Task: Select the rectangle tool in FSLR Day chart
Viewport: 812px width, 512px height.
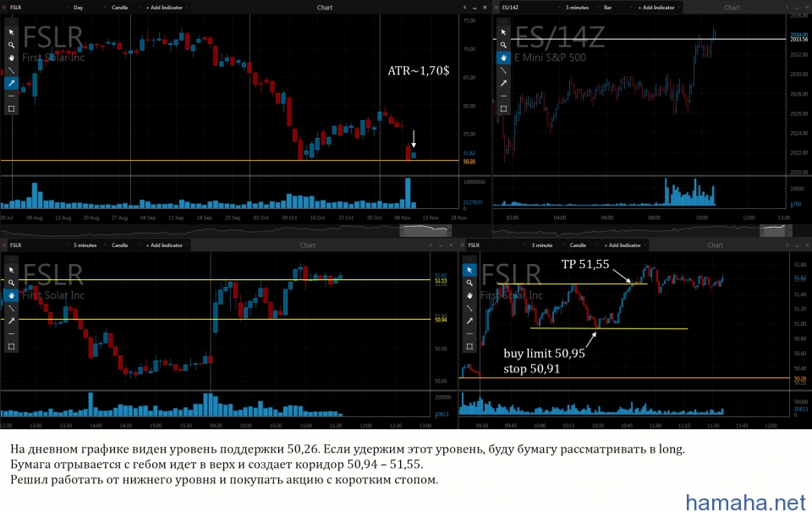Action: click(11, 108)
